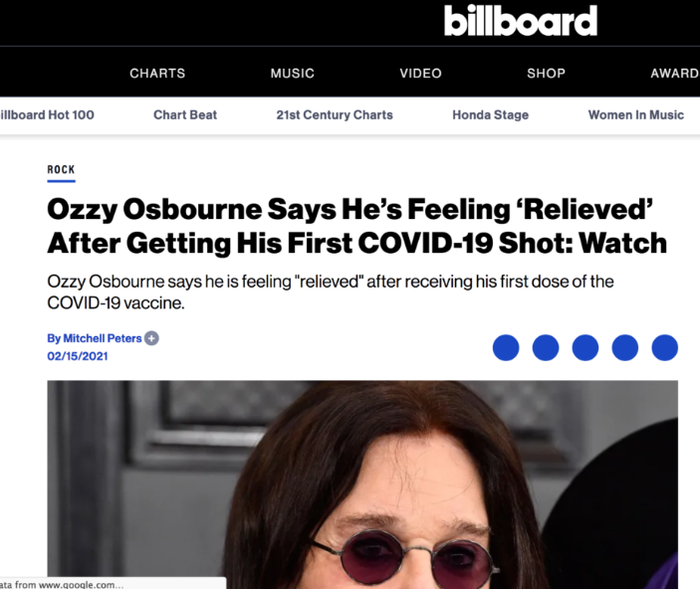Select Awards in the navigation bar
Screen dimensions: 700x589
[674, 73]
